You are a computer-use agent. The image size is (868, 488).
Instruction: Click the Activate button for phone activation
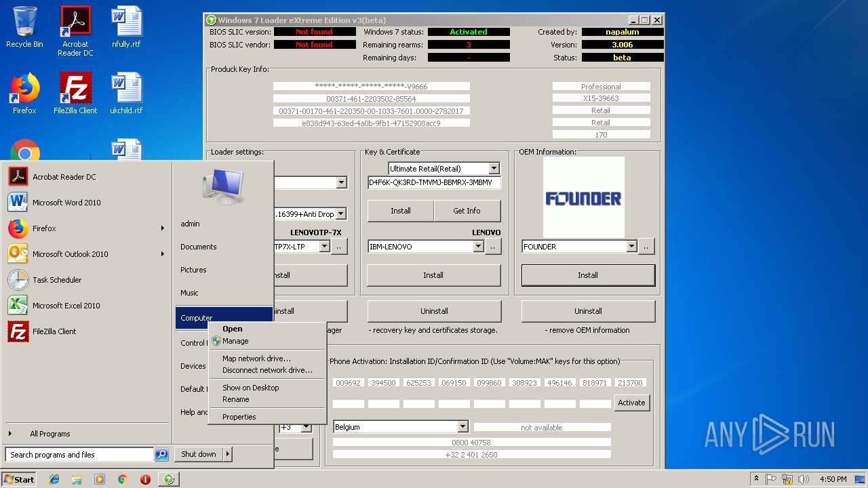pos(631,403)
